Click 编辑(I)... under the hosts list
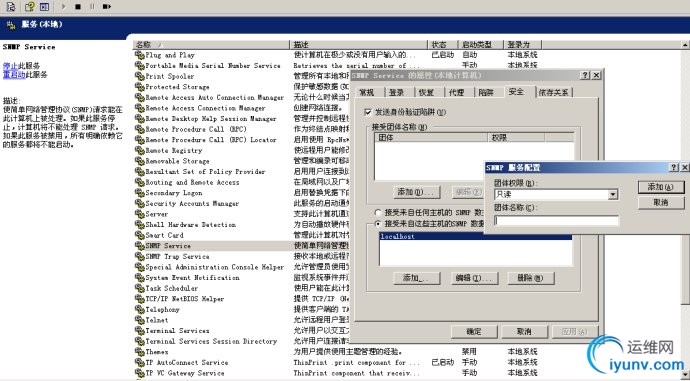The width and height of the screenshot is (690, 381). pos(474,278)
